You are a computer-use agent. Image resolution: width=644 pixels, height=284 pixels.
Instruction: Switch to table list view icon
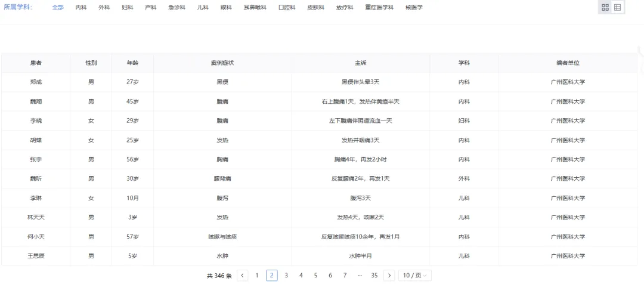click(x=617, y=7)
